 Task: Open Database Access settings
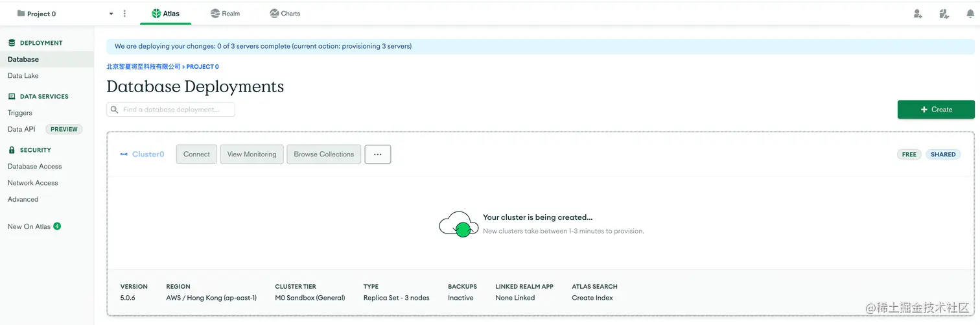35,167
